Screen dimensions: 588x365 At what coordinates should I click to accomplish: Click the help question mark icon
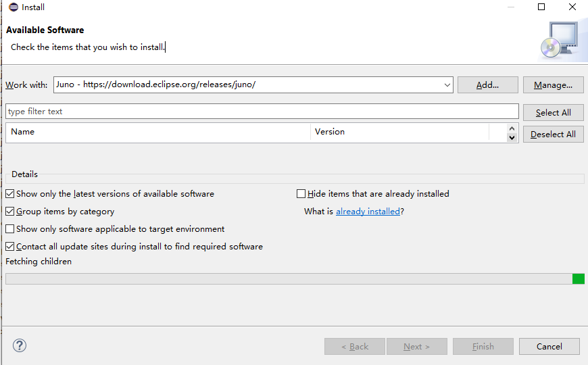(x=20, y=345)
